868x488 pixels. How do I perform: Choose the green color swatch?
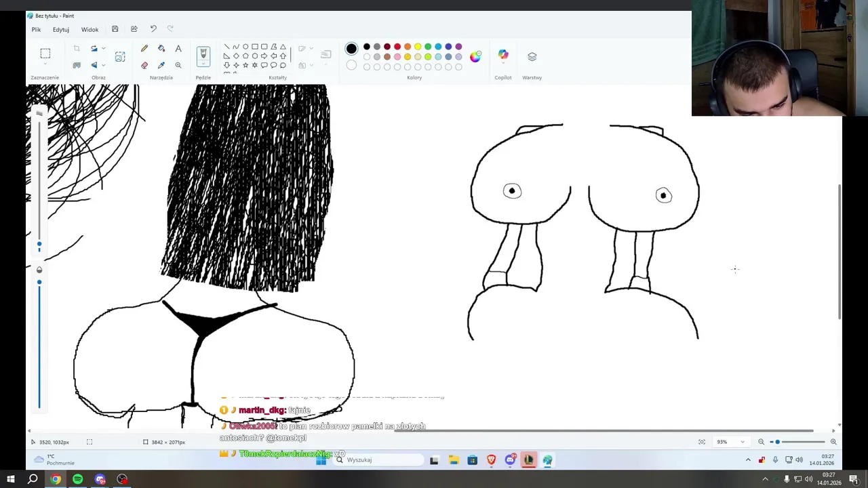[428, 47]
